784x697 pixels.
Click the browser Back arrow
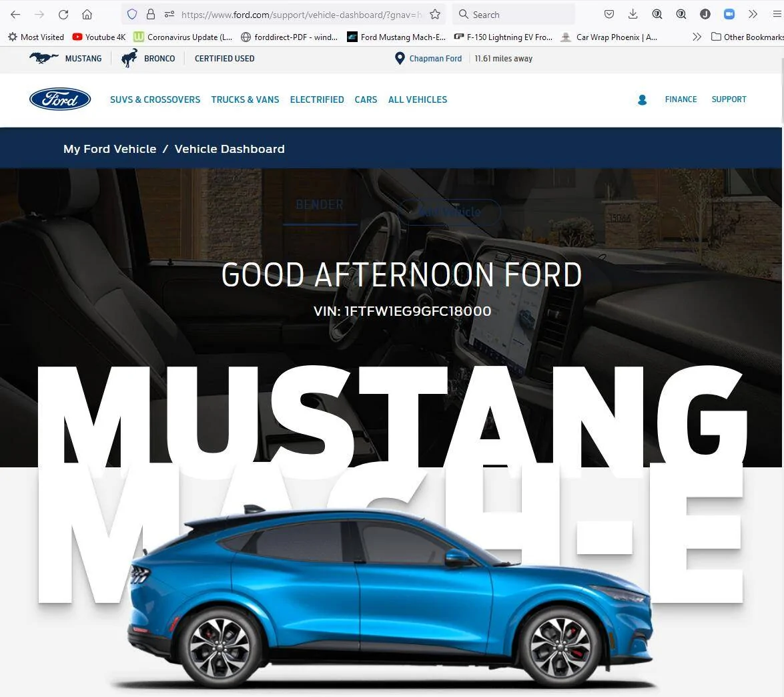coord(15,15)
